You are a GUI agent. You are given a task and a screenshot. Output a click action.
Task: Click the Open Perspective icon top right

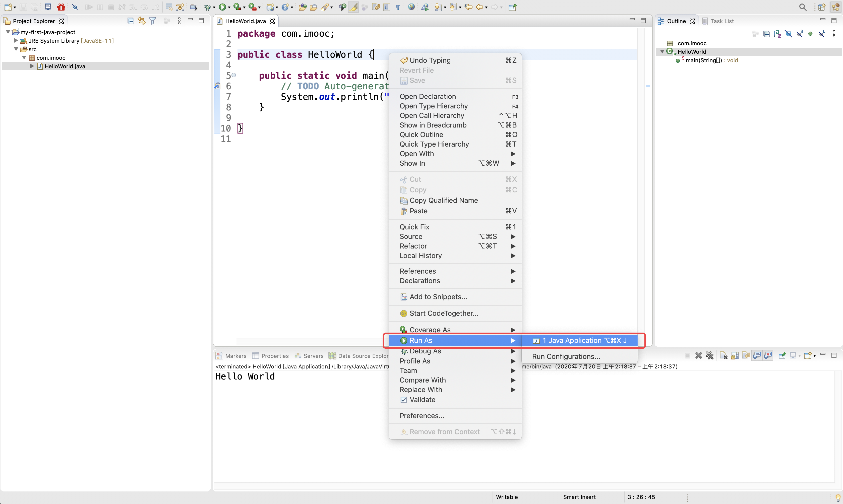pyautogui.click(x=822, y=7)
